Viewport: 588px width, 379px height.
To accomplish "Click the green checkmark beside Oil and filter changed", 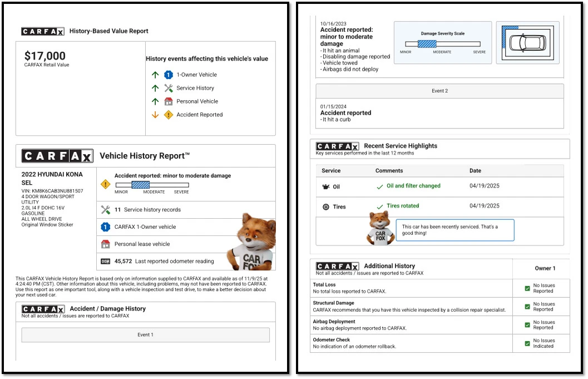I will (x=379, y=186).
